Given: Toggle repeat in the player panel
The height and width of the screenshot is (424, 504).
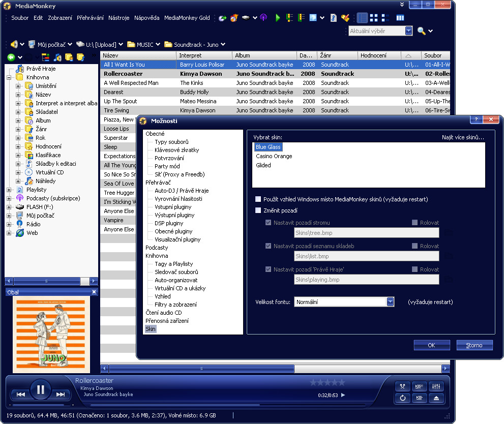Looking at the screenshot, I should (x=402, y=398).
